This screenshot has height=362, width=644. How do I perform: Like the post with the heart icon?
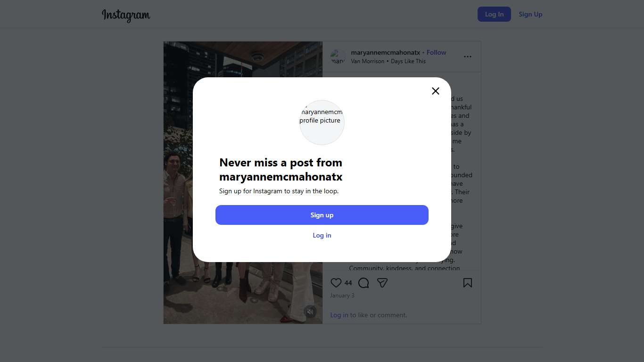click(336, 283)
